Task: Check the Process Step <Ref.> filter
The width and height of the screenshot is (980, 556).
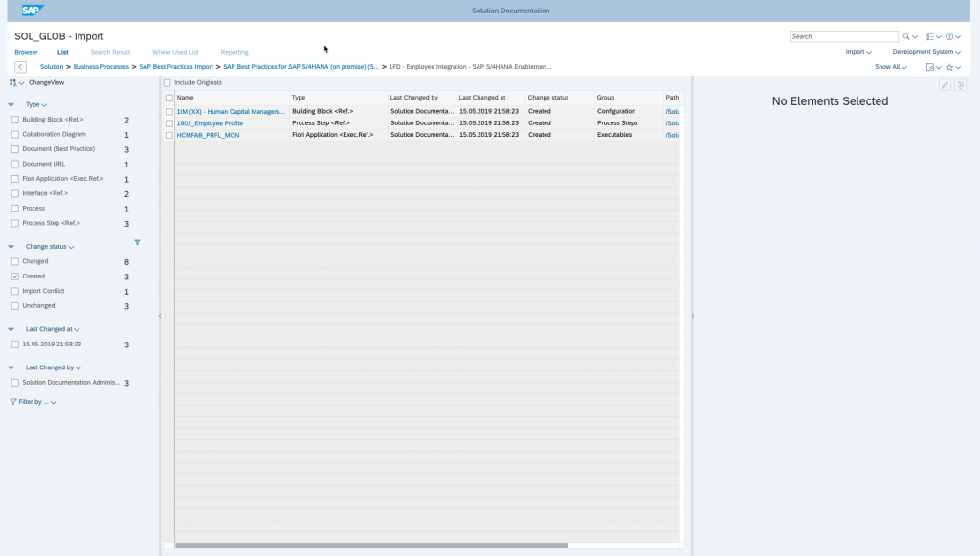Action: coord(15,223)
